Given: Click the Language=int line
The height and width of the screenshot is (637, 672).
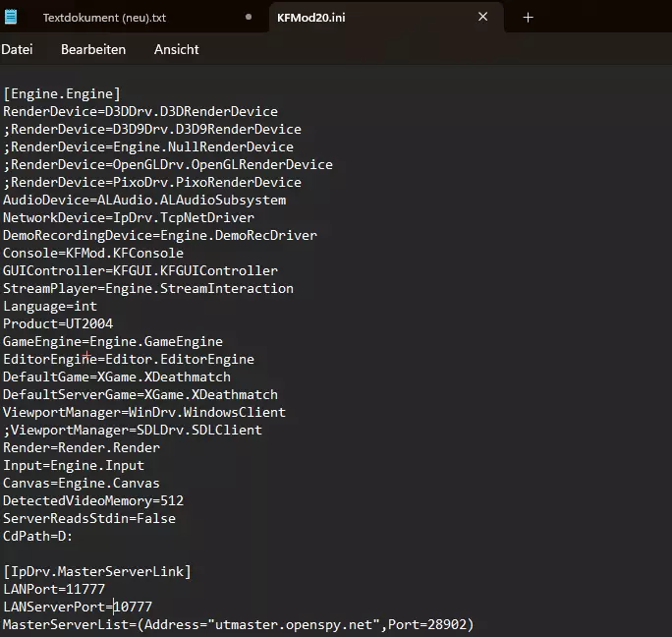Looking at the screenshot, I should tap(50, 306).
